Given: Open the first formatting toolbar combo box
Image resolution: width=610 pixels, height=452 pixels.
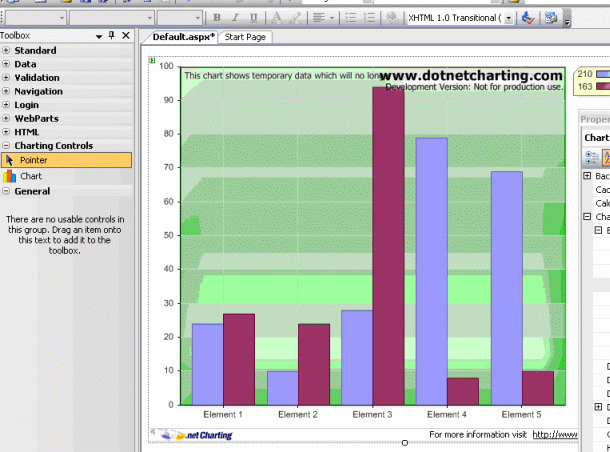Looking at the screenshot, I should pos(35,18).
